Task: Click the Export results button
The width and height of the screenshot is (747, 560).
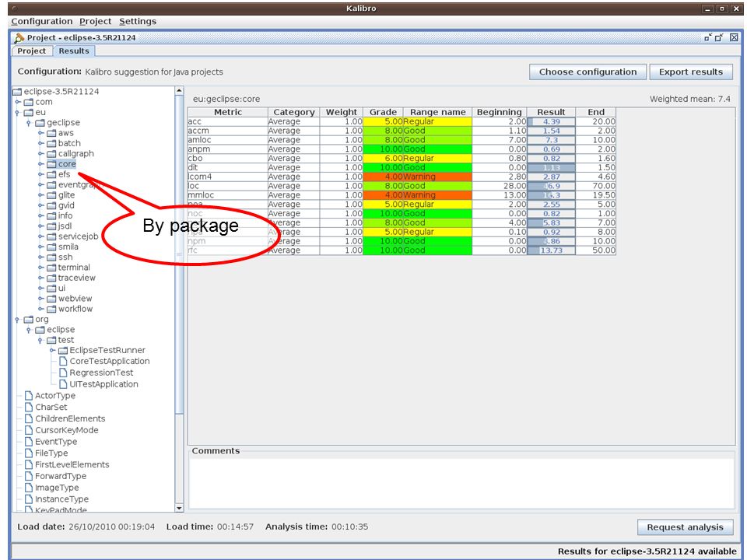Action: click(691, 72)
